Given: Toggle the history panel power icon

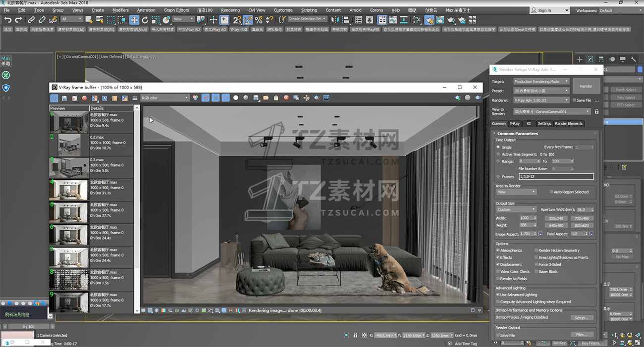Looking at the screenshot, I should [54, 98].
